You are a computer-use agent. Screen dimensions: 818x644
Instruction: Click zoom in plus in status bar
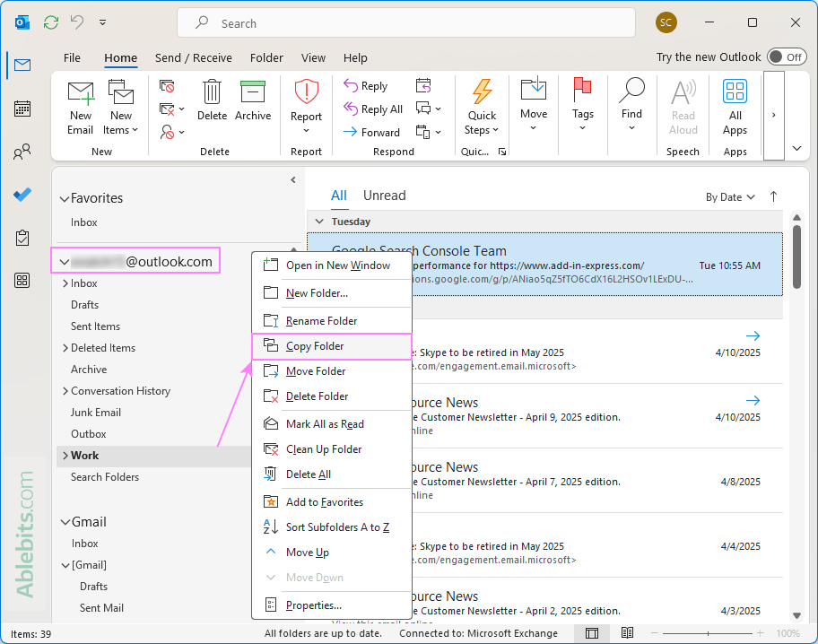pos(760,633)
